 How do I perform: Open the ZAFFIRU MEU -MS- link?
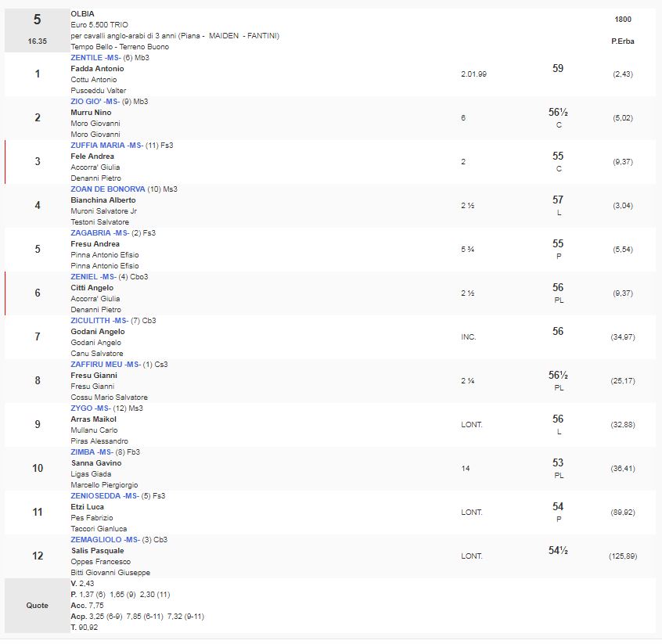106,365
